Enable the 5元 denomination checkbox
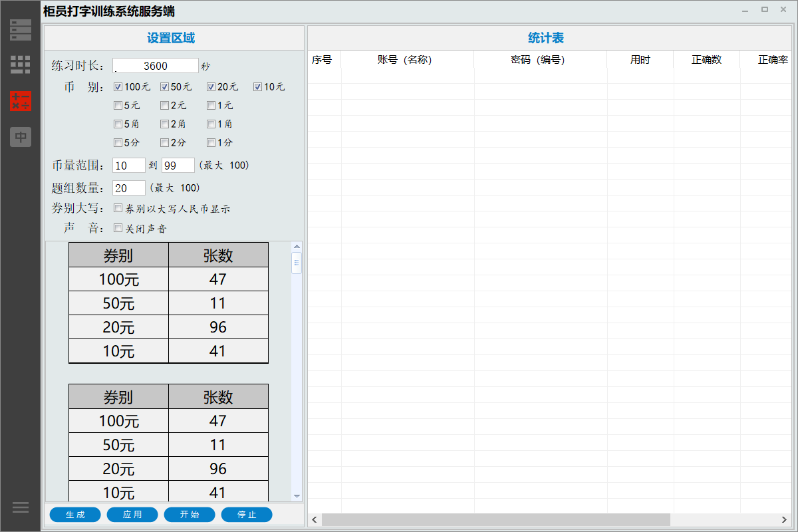Viewport: 798px width, 532px height. point(118,105)
